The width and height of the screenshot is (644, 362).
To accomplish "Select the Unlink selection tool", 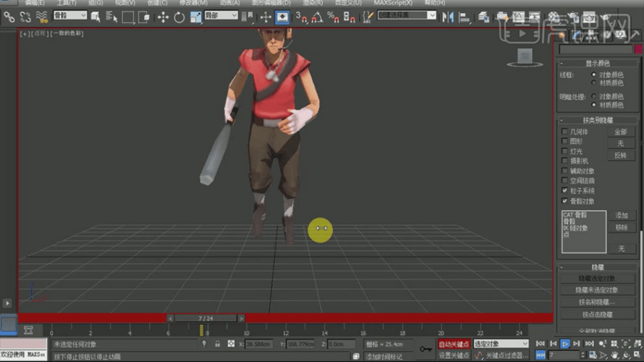I will tap(25, 17).
